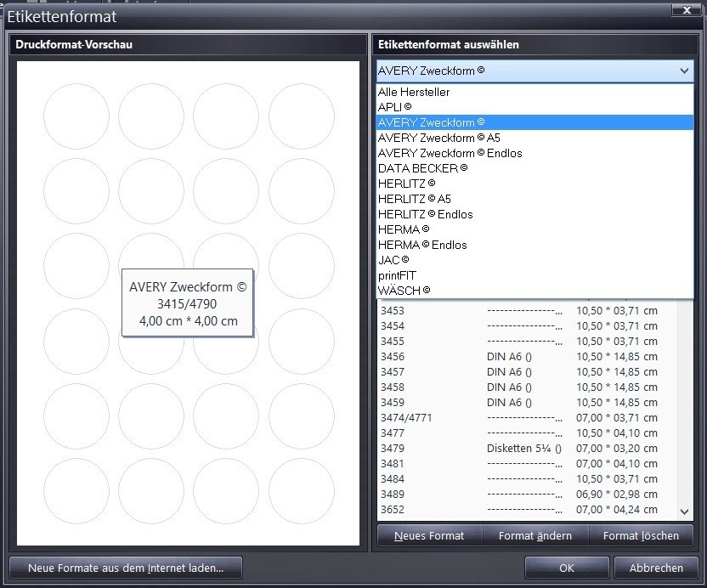Select format row 3652
Image resolution: width=707 pixels, height=588 pixels.
(527, 510)
